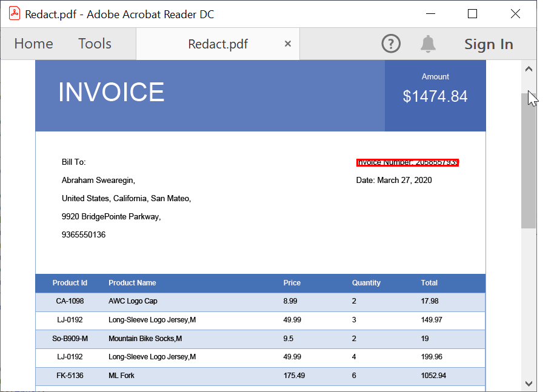Click 'ML Fork' product name
The image size is (557, 392).
(x=121, y=376)
